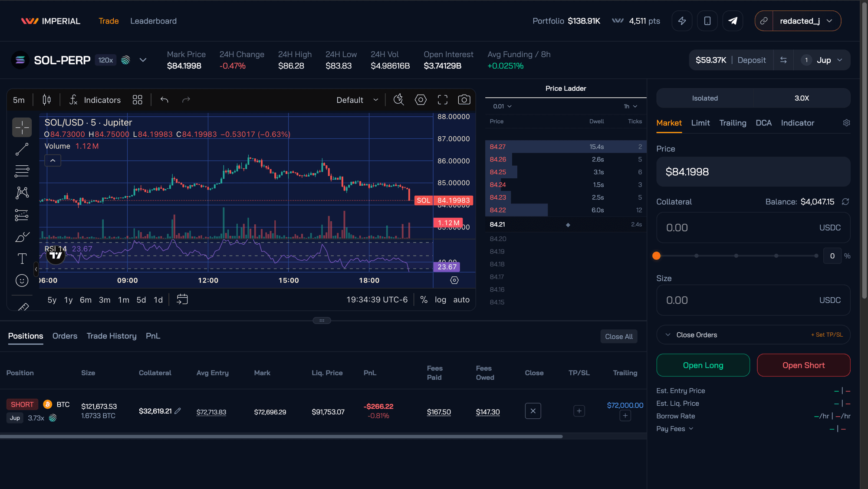This screenshot has width=868, height=489.
Task: Open the chart settings gear
Action: pyautogui.click(x=421, y=99)
